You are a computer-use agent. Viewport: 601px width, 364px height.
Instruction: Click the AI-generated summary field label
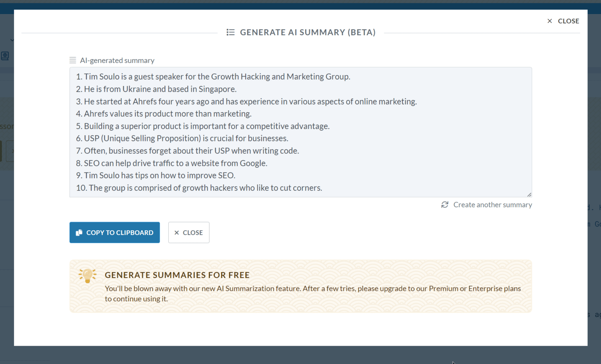(117, 61)
